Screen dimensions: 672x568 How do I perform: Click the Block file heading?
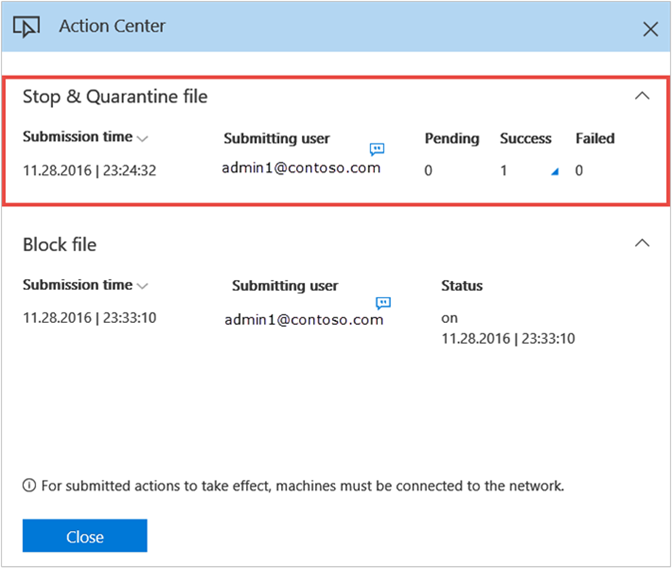(60, 244)
